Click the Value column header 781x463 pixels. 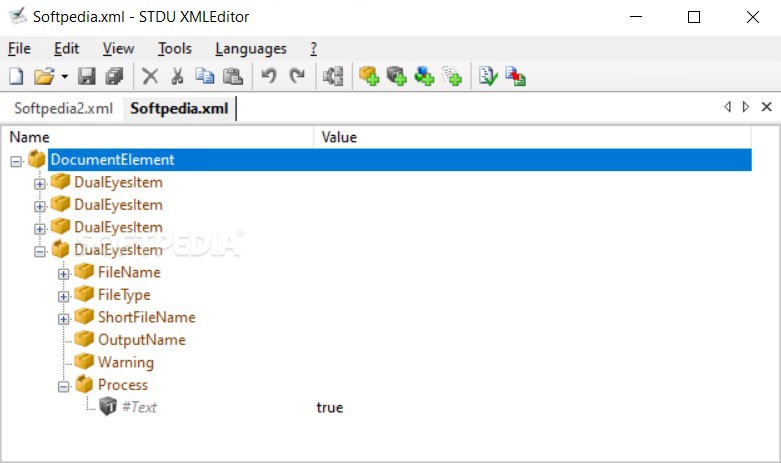(532, 137)
